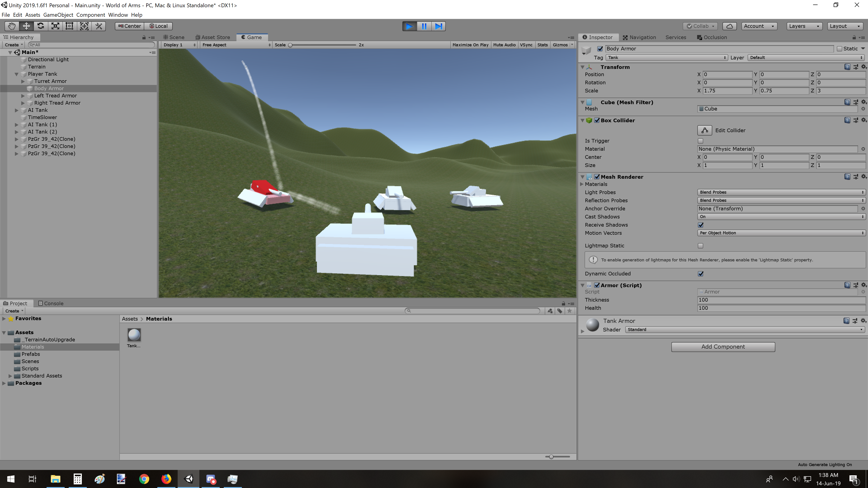
Task: Select the Move tool
Action: click(x=26, y=26)
